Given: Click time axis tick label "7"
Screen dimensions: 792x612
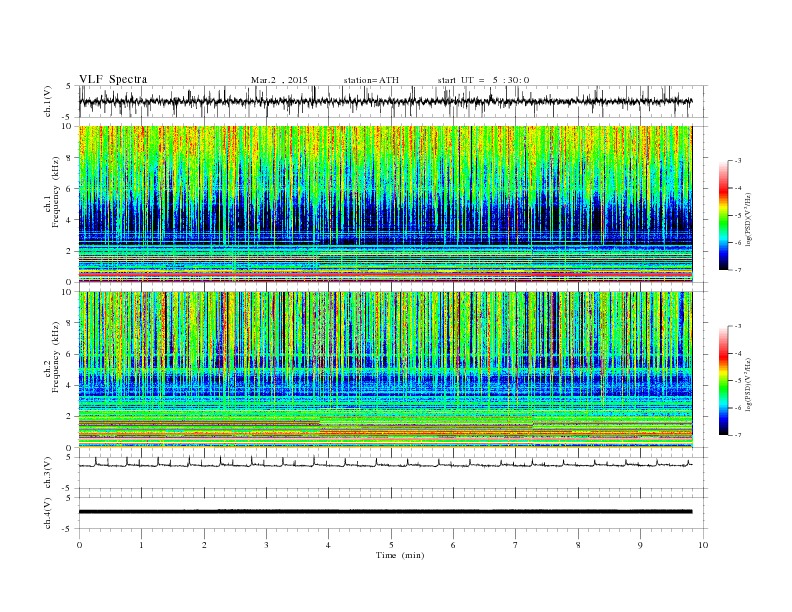Looking at the screenshot, I should [x=516, y=545].
